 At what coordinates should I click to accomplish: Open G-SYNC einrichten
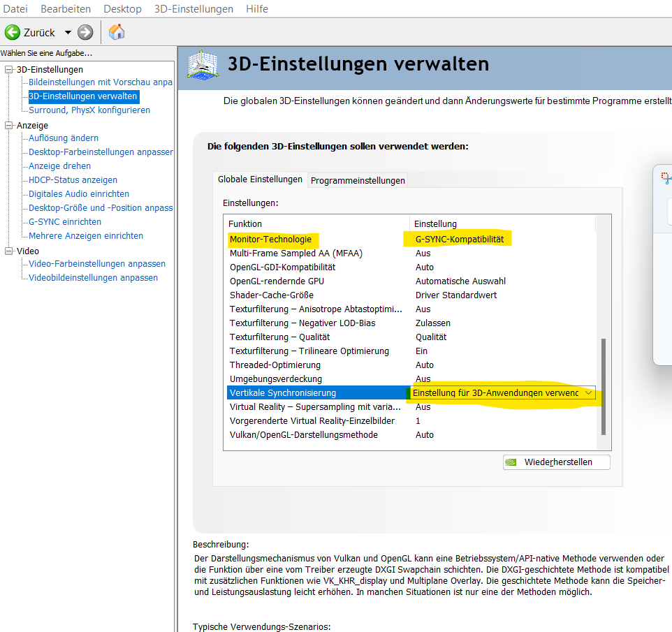coord(65,222)
